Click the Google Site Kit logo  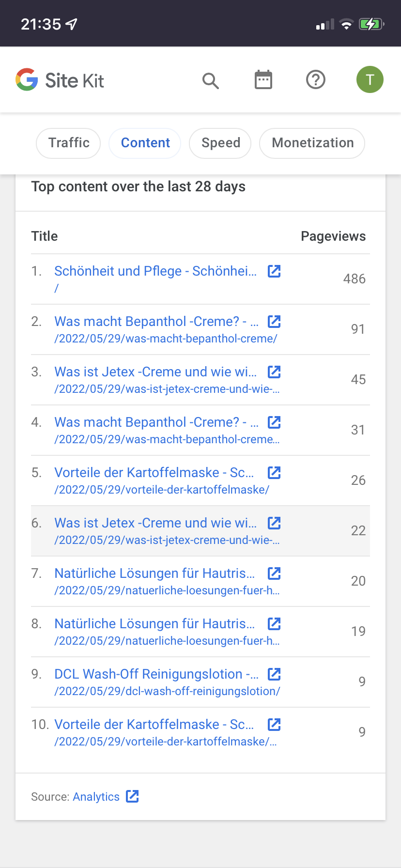[60, 80]
